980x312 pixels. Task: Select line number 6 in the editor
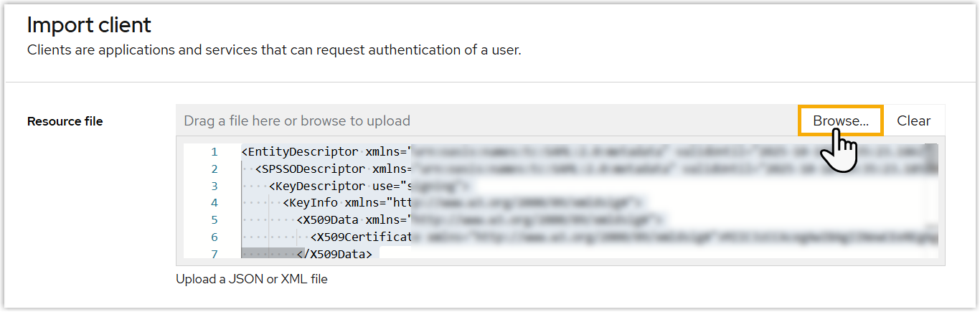[215, 237]
